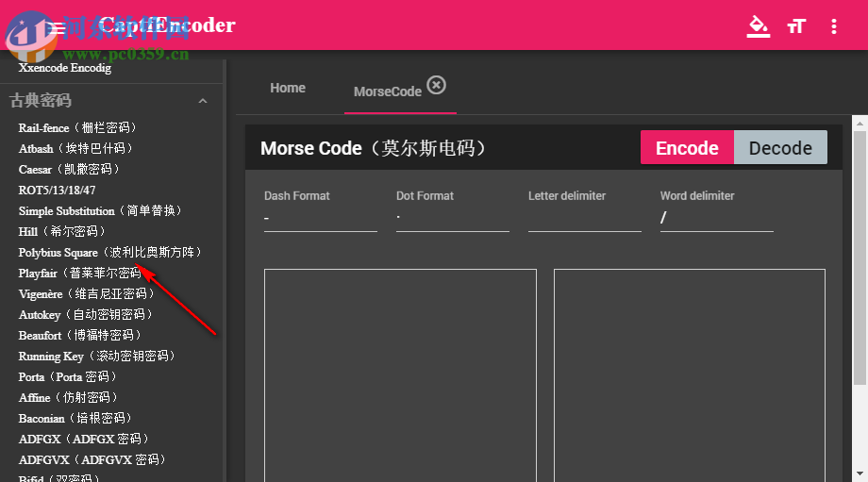Open ADFGVX cipher
868x482 pixels.
tap(92, 460)
